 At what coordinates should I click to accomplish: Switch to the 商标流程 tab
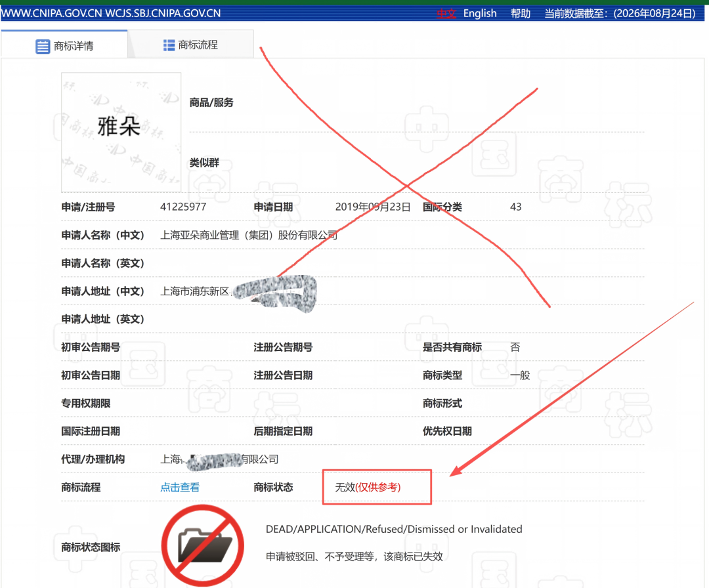(190, 45)
